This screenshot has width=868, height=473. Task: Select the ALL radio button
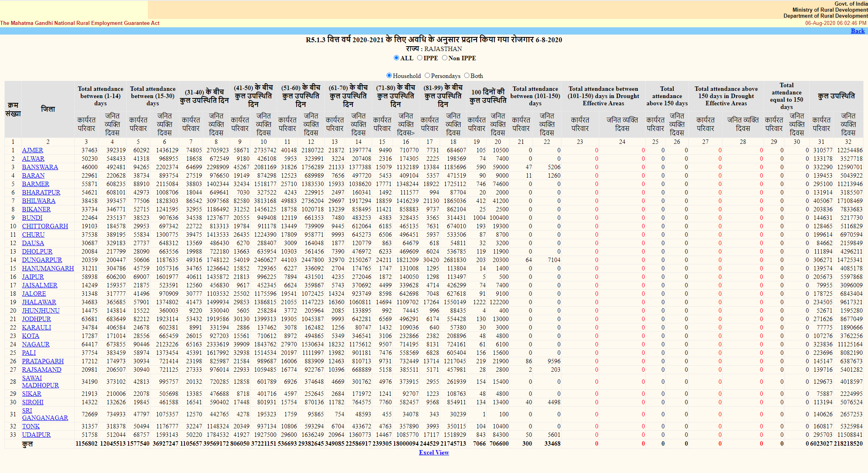tap(396, 58)
